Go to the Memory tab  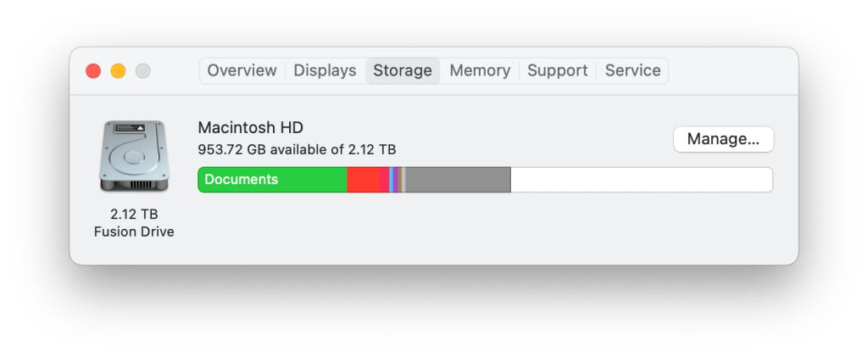480,70
